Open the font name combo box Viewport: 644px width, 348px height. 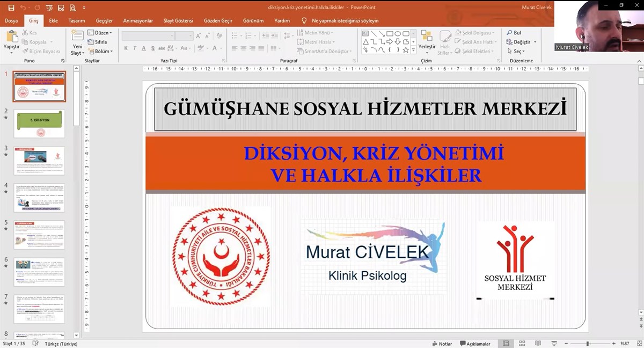coord(148,36)
